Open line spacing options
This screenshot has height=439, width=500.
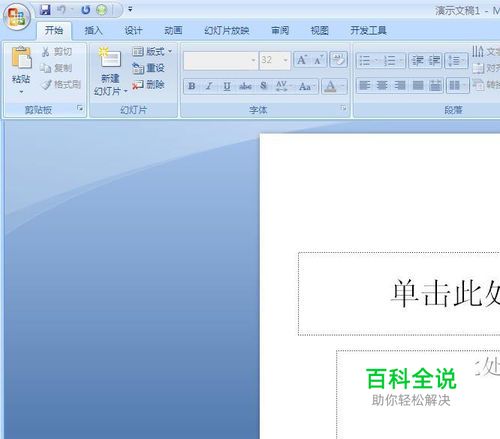(x=456, y=61)
